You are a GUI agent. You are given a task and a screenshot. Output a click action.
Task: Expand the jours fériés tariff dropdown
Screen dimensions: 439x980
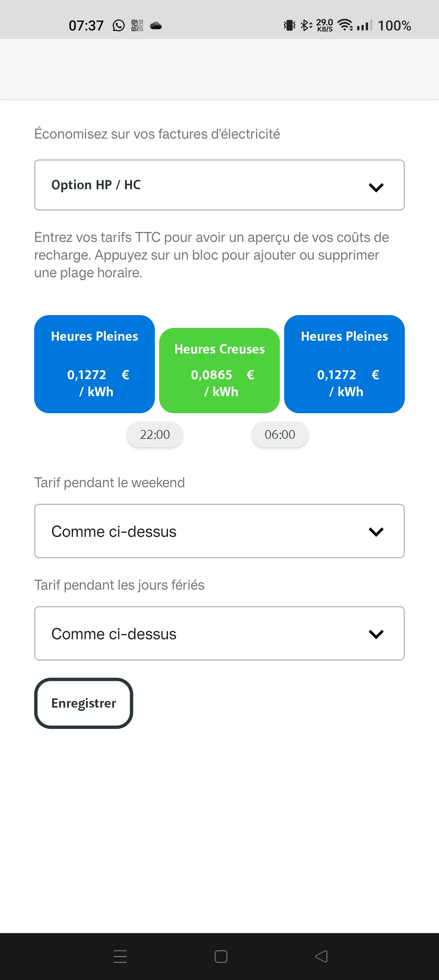coord(219,634)
